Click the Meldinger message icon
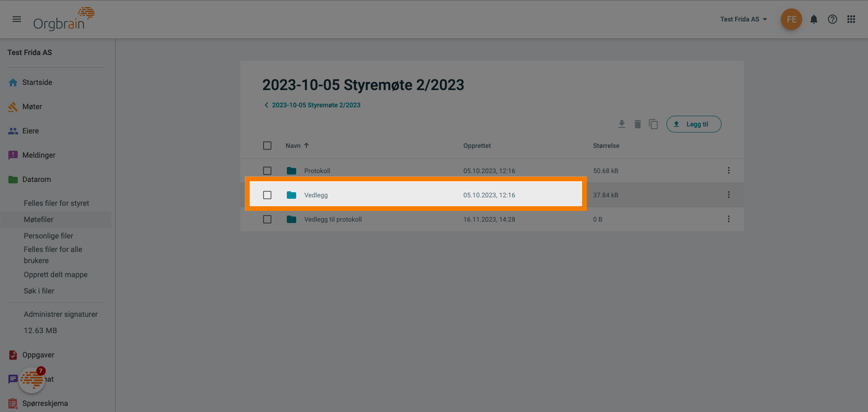The image size is (868, 412). 13,155
